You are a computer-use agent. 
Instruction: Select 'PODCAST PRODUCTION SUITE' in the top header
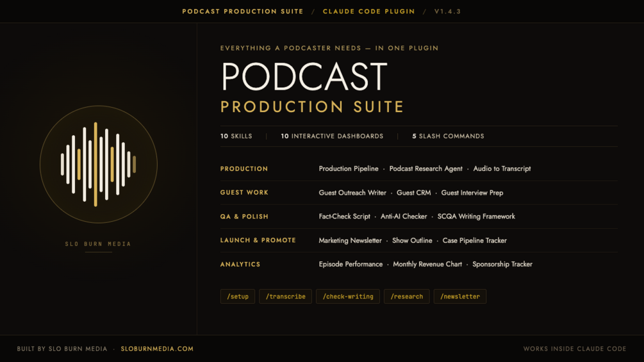(243, 12)
